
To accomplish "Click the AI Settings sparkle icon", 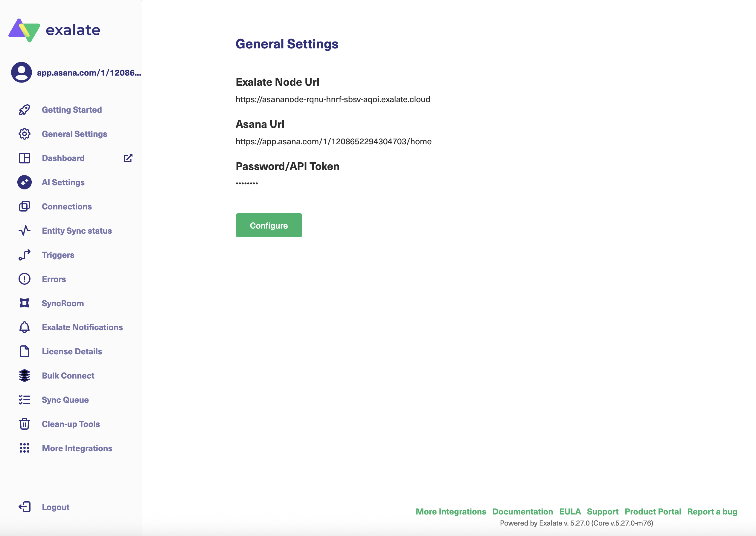I will click(x=25, y=183).
